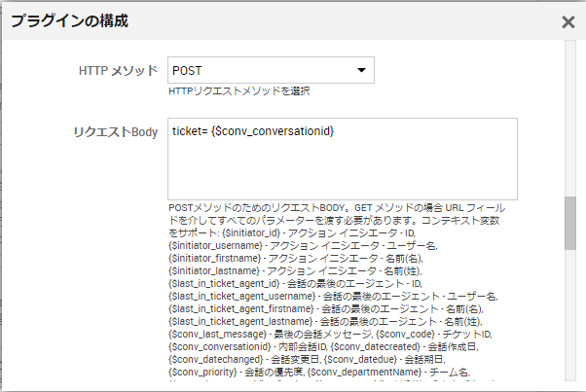Click the HTTP メソッド field label
The height and width of the screenshot is (392, 586).
pyautogui.click(x=118, y=71)
